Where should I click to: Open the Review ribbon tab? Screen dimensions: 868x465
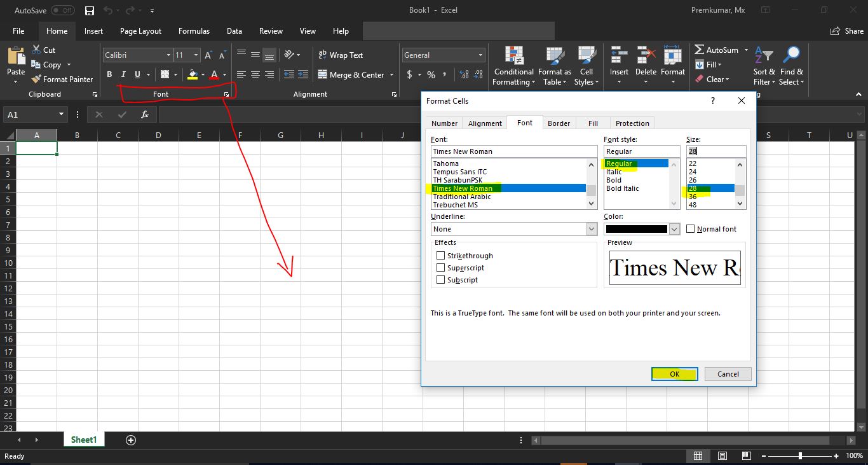click(x=271, y=31)
